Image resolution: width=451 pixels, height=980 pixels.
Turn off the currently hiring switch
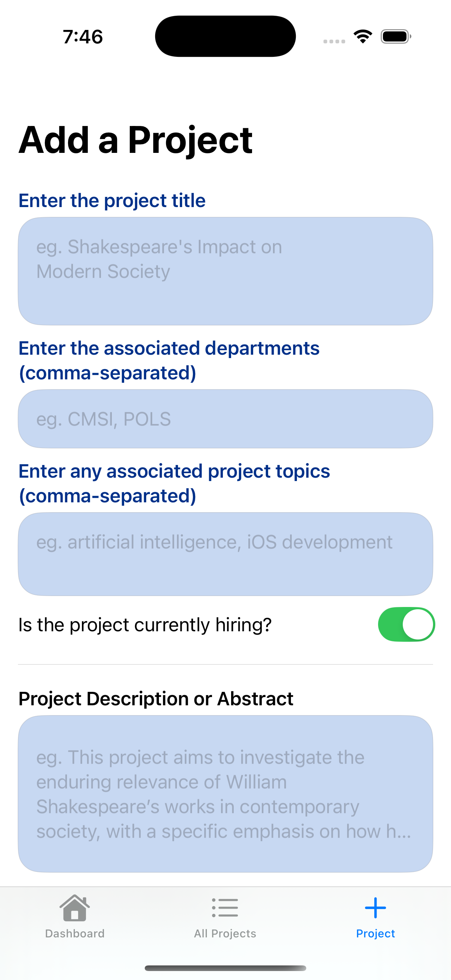pos(406,624)
